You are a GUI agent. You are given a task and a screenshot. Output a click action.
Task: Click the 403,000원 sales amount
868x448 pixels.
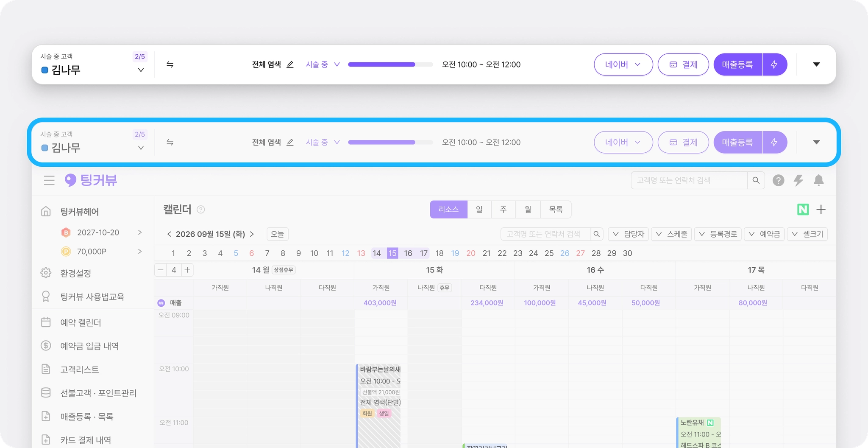click(380, 303)
